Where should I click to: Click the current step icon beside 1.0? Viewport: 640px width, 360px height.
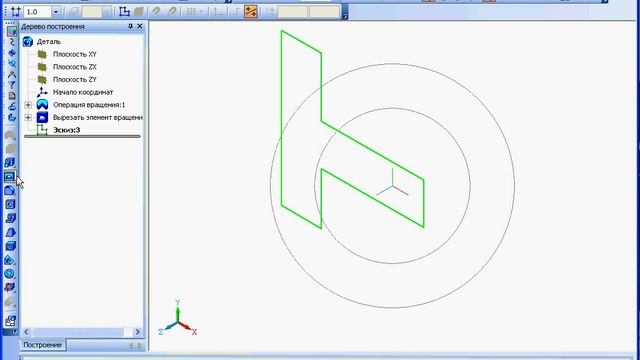click(x=16, y=11)
